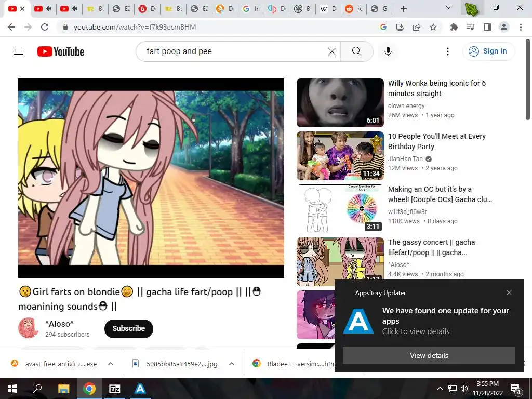The width and height of the screenshot is (532, 399).
Task: Open the w1lt3d_fl0w3r channel link
Action: [x=407, y=212]
